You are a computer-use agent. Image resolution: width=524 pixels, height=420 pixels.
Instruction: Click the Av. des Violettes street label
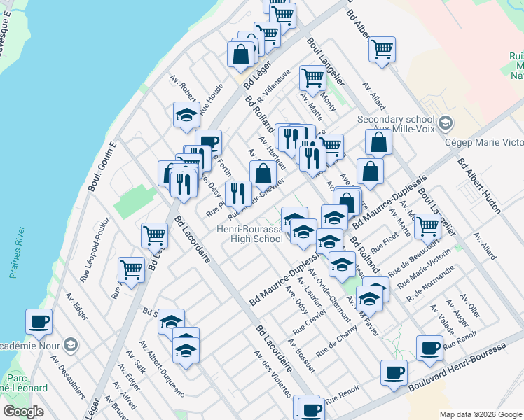tap(273, 374)
